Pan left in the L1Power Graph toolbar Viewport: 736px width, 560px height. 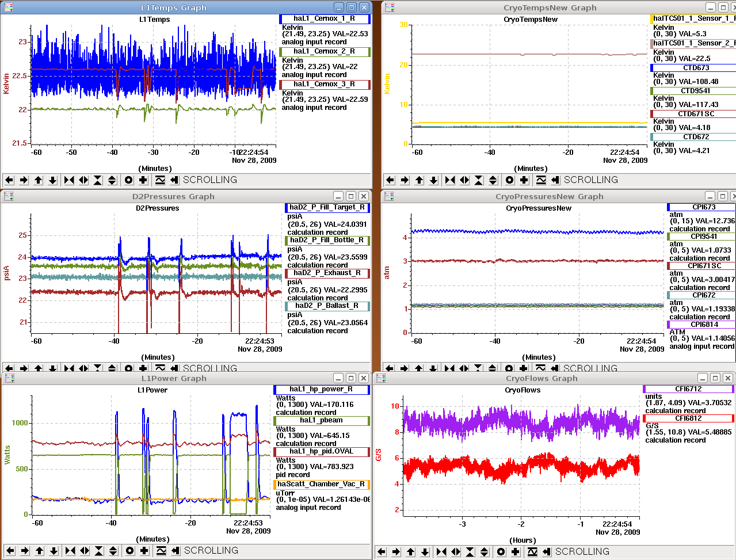[x=10, y=551]
